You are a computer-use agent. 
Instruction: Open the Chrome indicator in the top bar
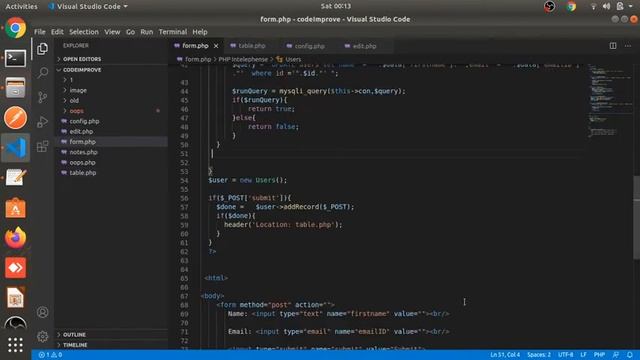[x=571, y=6]
